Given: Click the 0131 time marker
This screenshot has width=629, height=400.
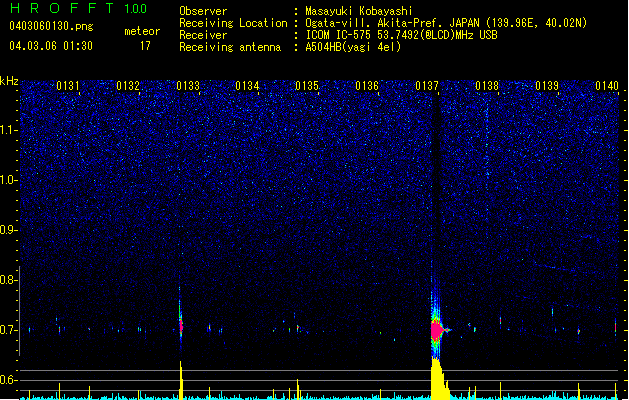Looking at the screenshot, I should 68,86.
